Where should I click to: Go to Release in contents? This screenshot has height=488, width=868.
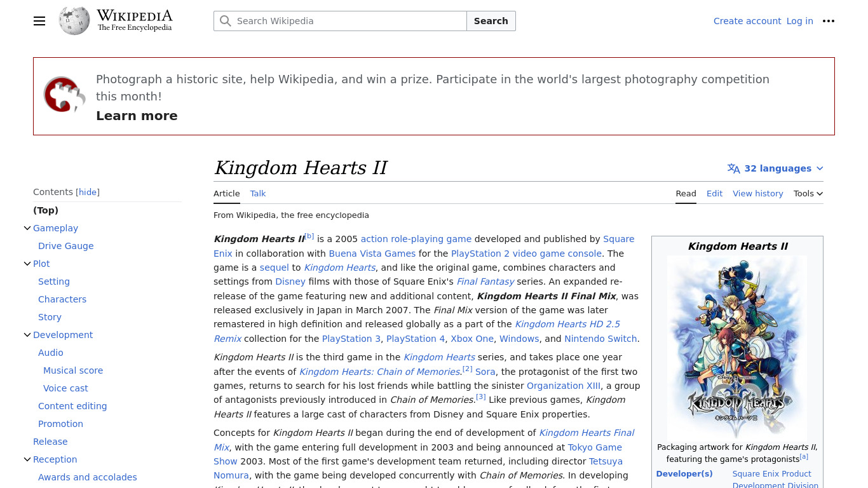[x=50, y=442]
